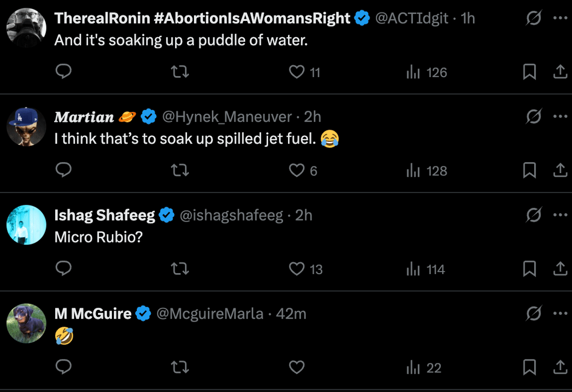Repost M McGuire's emoji reply
Image resolution: width=572 pixels, height=392 pixels.
pos(180,367)
